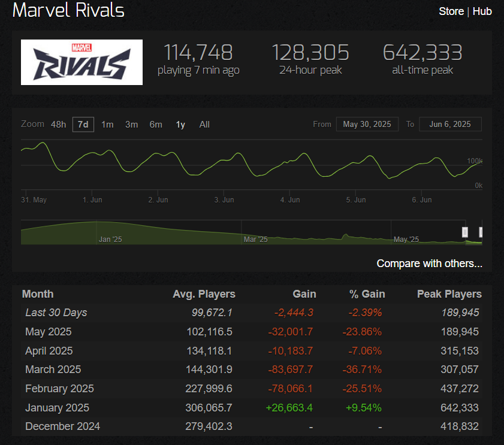Select the 6m zoom option
The image size is (504, 445).
(156, 125)
